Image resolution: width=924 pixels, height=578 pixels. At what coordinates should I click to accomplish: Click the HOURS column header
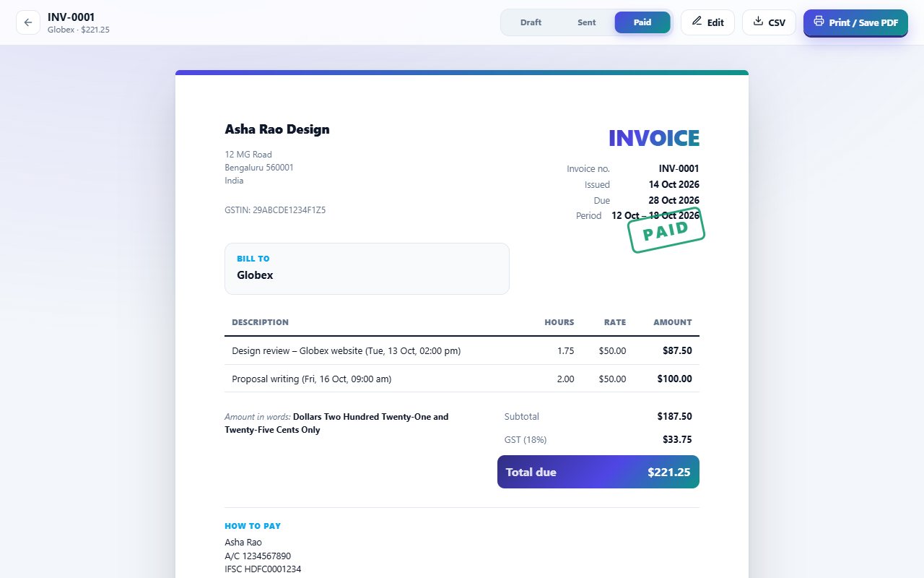(559, 322)
